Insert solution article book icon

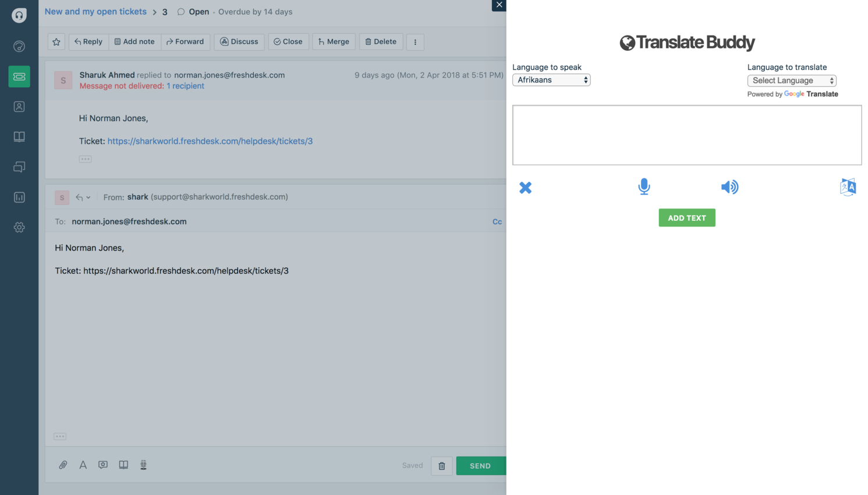pyautogui.click(x=123, y=465)
